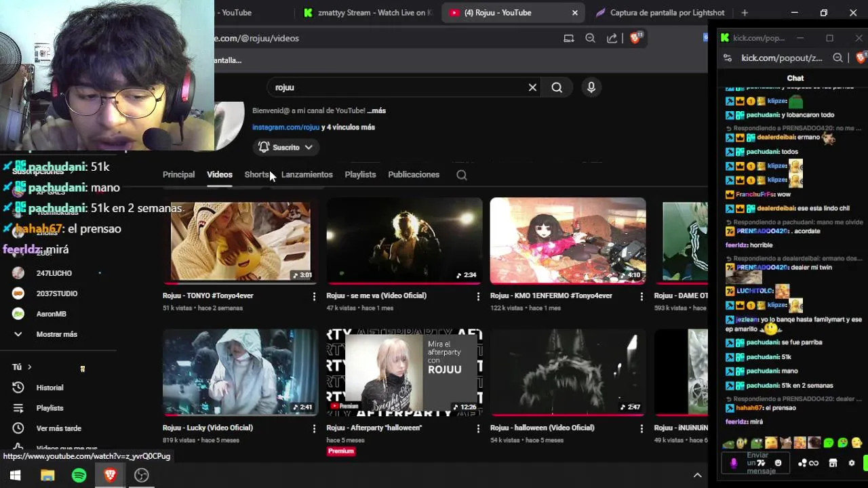Play the Rojuu - TONYO video thumbnail
Screen dimensions: 868x488
(x=240, y=241)
